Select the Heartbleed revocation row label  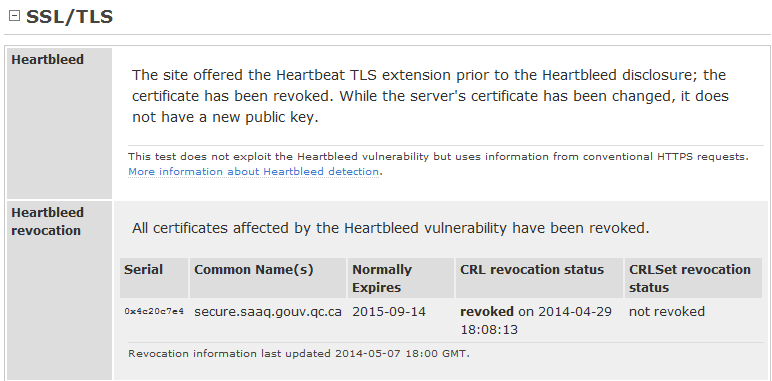47,222
